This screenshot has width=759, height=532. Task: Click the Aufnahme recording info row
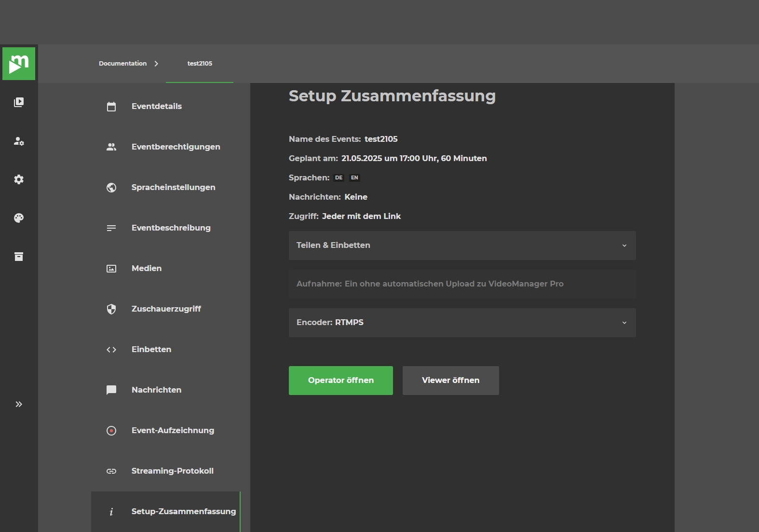tap(462, 284)
